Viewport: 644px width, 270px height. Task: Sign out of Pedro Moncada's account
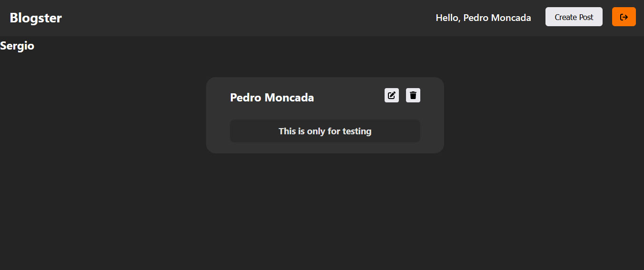point(624,17)
